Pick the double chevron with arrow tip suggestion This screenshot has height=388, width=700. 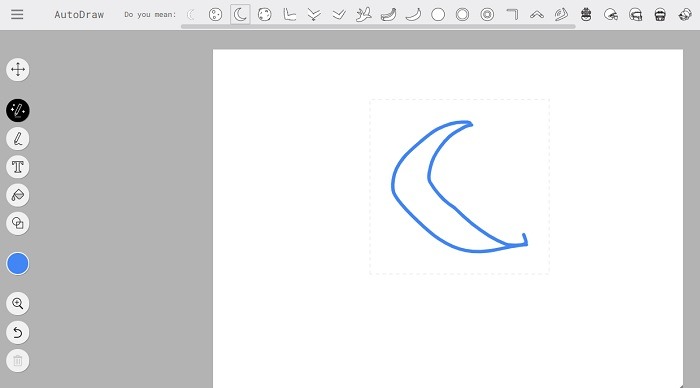(x=314, y=15)
